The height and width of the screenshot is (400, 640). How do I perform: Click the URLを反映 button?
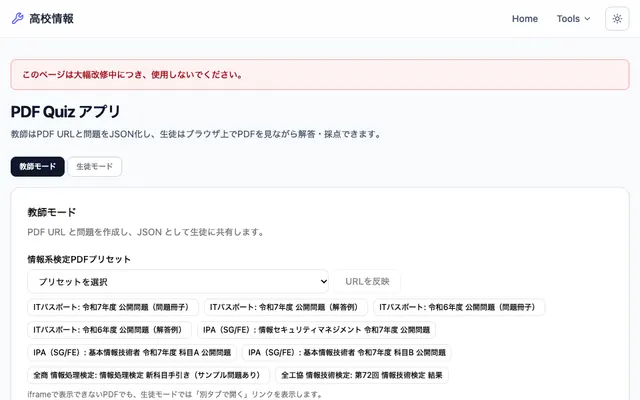367,281
